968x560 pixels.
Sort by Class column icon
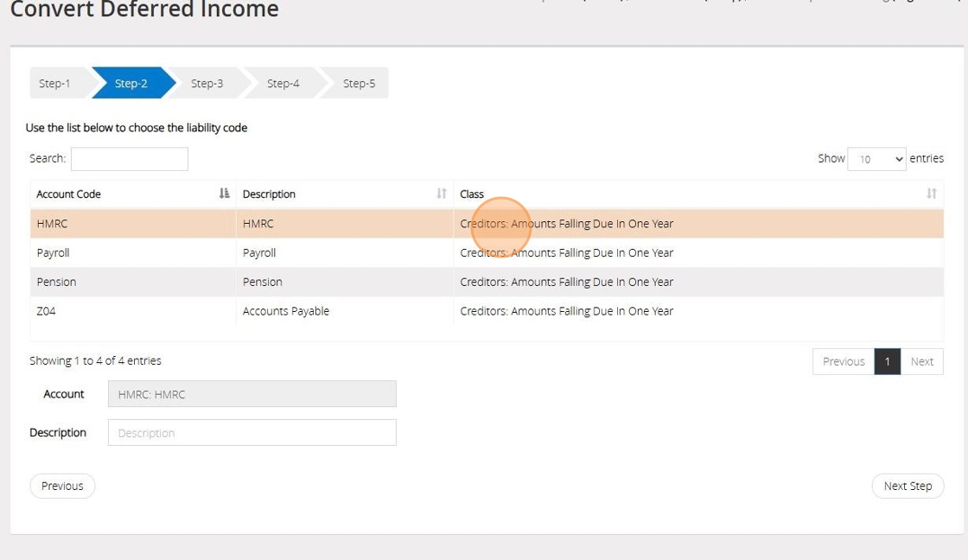pyautogui.click(x=932, y=194)
